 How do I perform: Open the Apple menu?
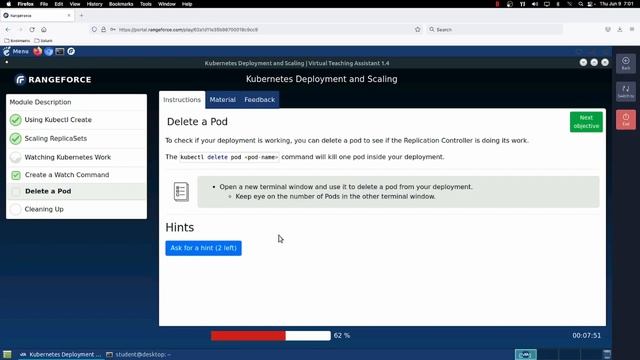(9, 4)
